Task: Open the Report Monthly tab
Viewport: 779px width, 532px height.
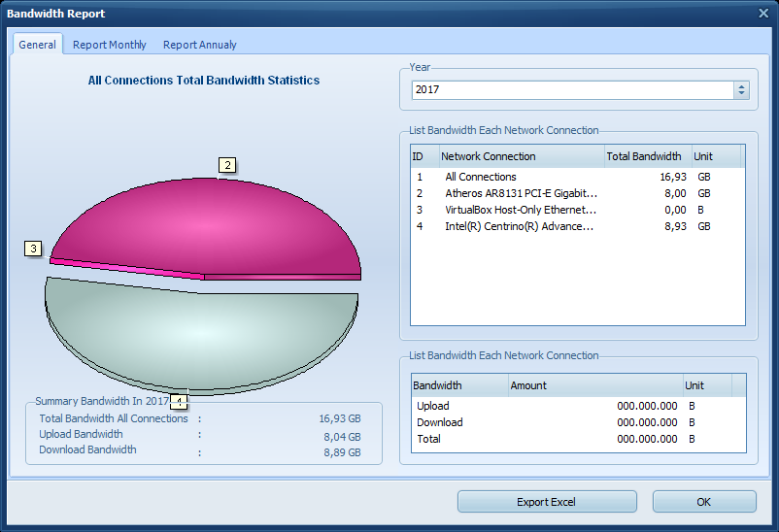Action: click(110, 45)
